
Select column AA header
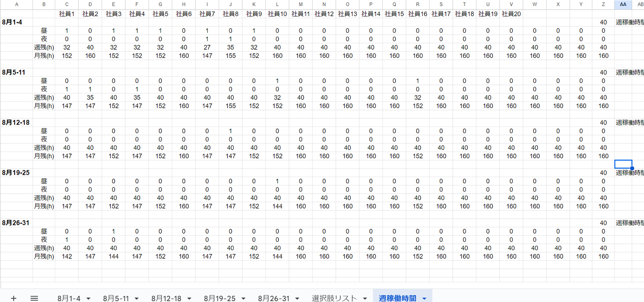623,5
